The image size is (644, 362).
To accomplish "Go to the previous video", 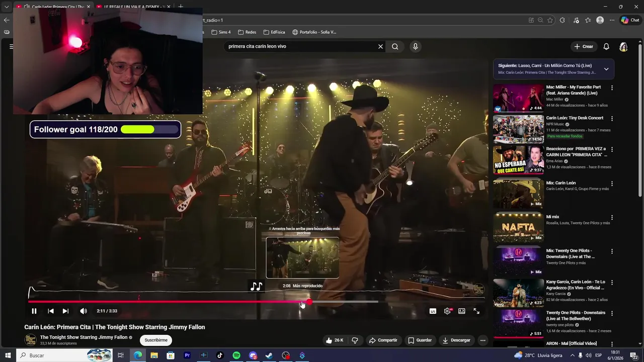I will tap(50, 311).
